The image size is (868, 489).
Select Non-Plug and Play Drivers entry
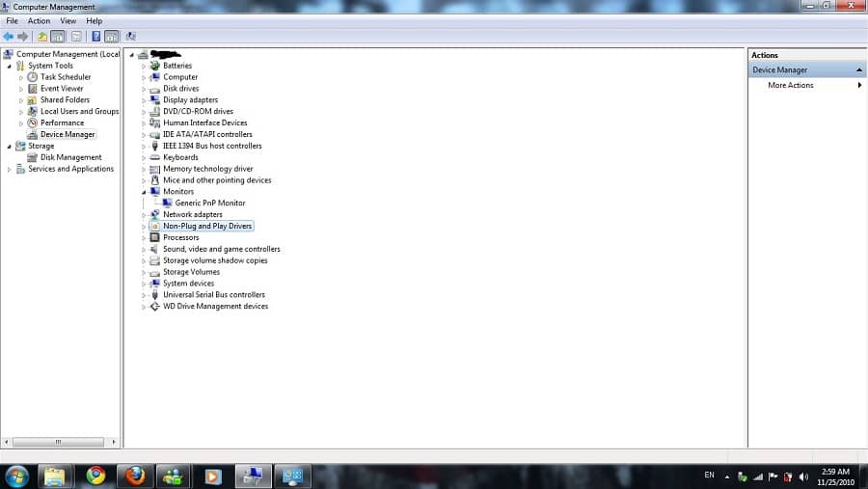[x=207, y=226]
